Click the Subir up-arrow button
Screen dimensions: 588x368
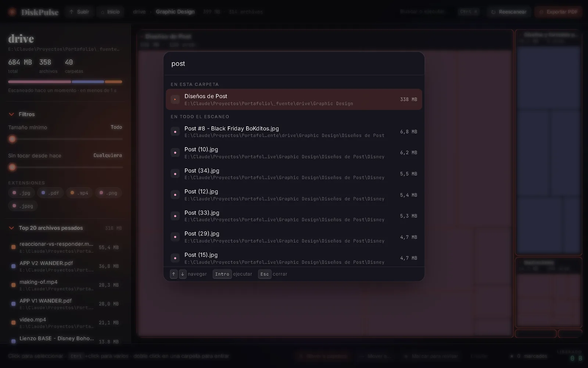(79, 12)
